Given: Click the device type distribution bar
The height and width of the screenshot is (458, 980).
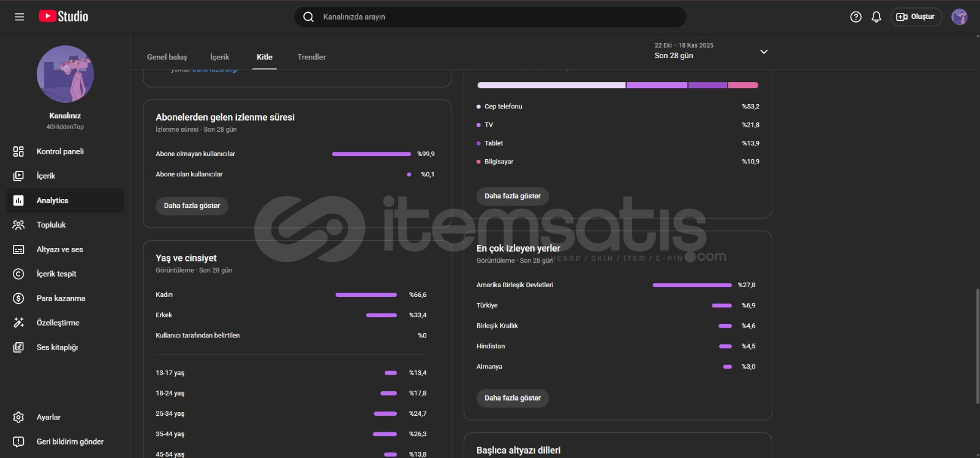Looking at the screenshot, I should (x=617, y=85).
